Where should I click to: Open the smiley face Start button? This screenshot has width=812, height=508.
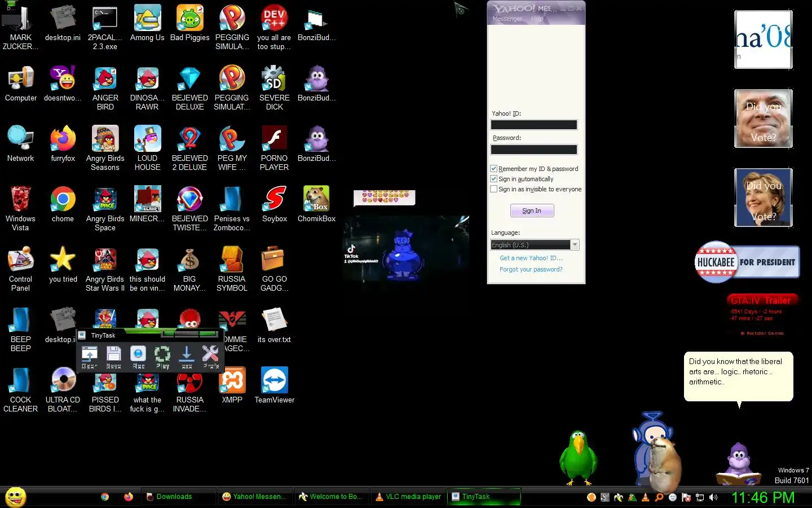click(x=15, y=497)
